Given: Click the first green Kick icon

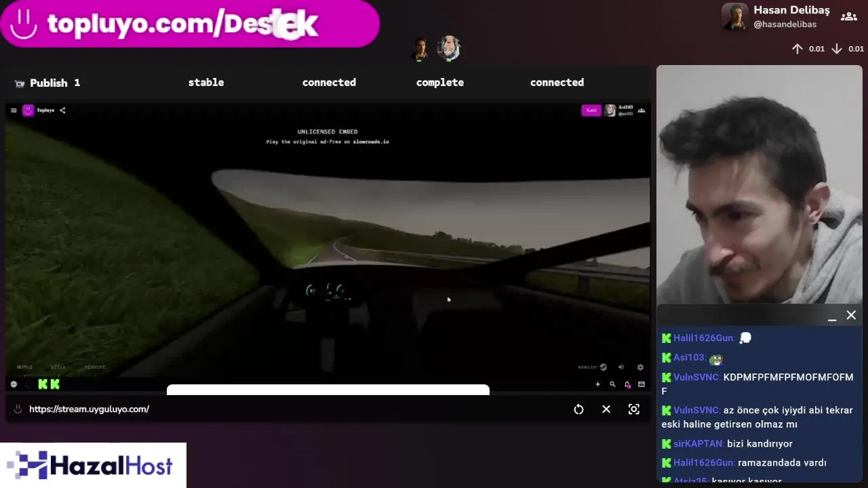Looking at the screenshot, I should pyautogui.click(x=43, y=384).
